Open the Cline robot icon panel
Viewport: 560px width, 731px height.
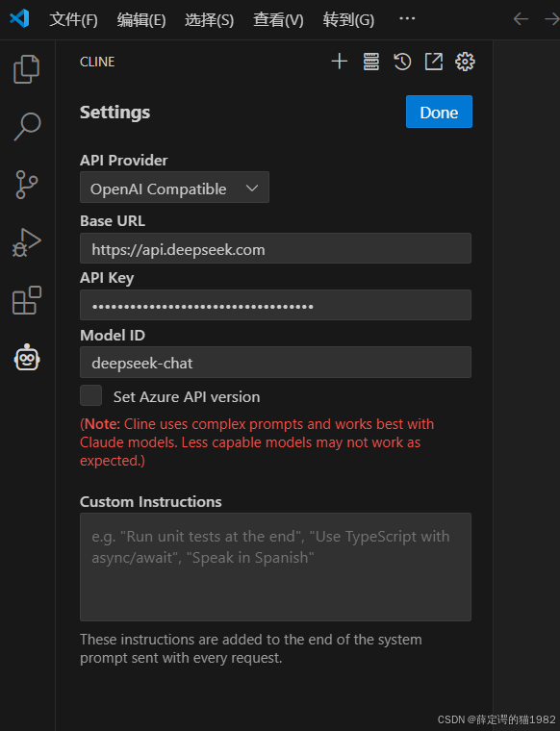27,358
